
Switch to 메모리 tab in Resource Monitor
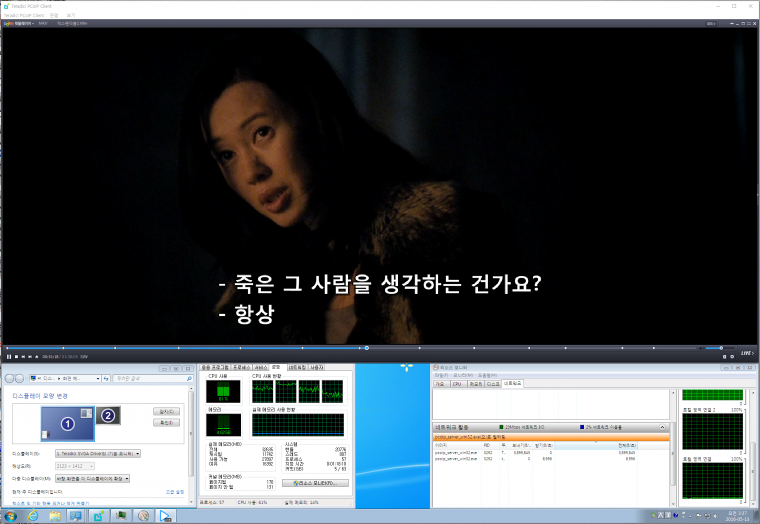[475, 383]
